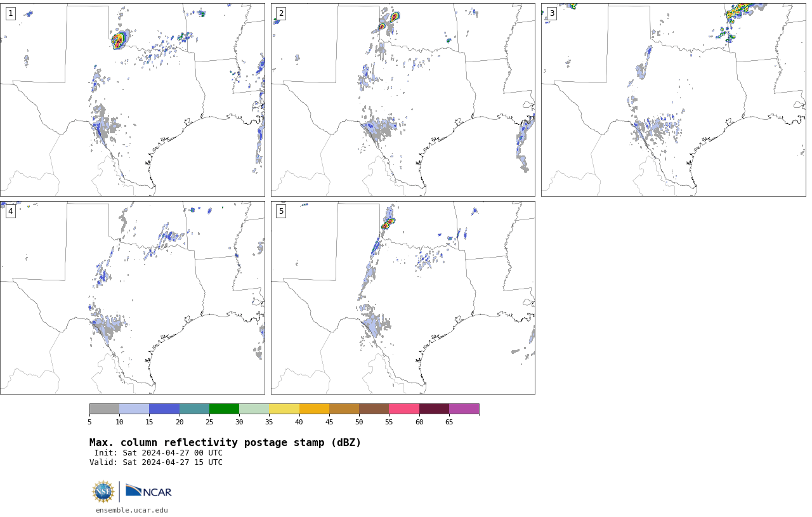Screen dimensions: 812x517
Task: Click the colorbar tick label 5
Action: [89, 422]
